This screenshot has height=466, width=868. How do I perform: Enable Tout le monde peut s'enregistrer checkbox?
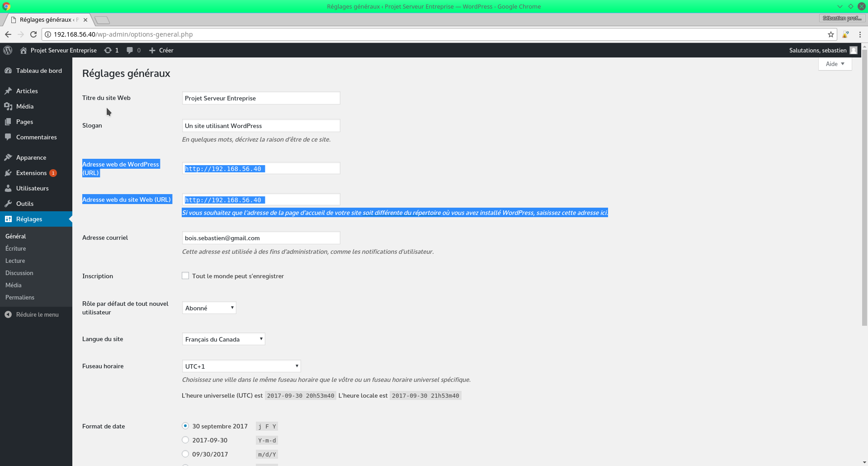(185, 276)
